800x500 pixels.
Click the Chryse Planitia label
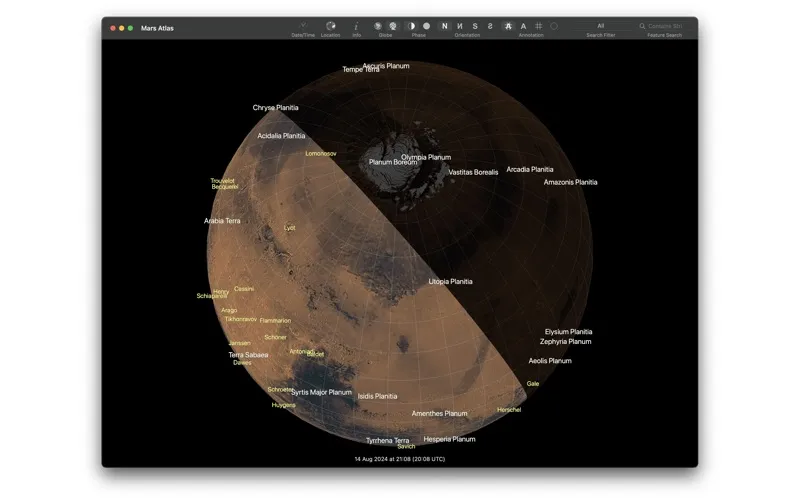click(x=276, y=108)
